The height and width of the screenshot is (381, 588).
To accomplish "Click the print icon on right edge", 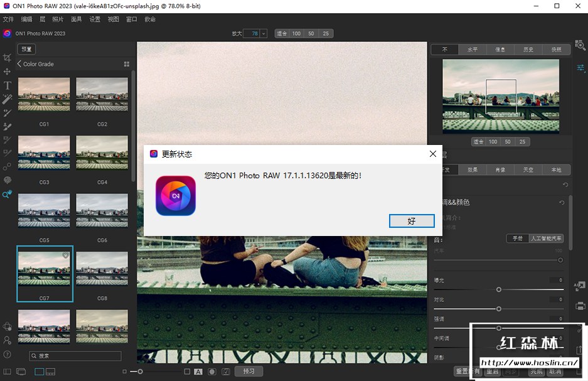I will (580, 306).
